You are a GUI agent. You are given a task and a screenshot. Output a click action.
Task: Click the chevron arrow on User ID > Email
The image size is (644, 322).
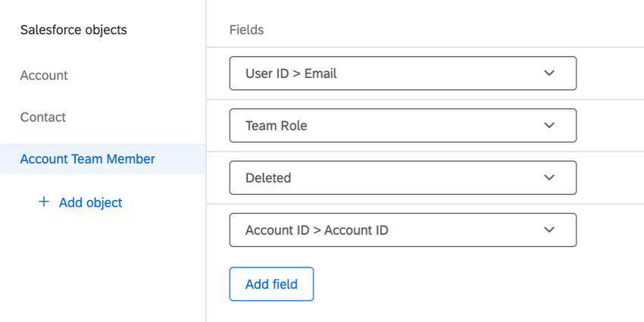pos(549,73)
